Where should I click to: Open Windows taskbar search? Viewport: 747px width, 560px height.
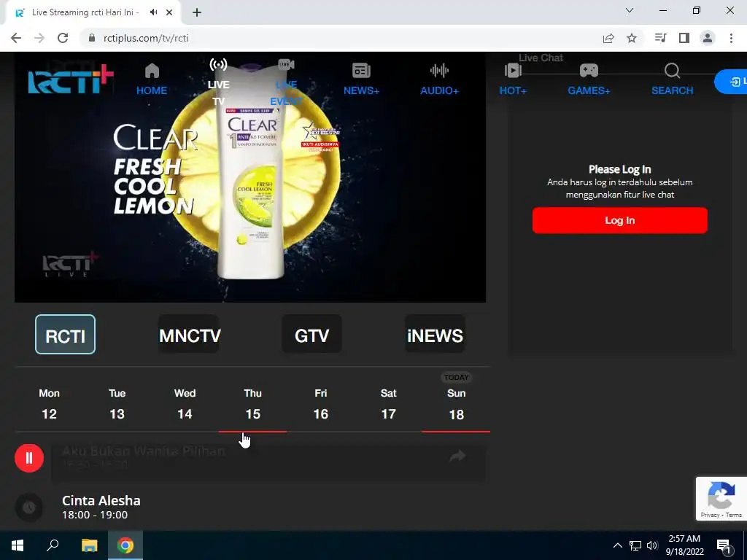53,545
